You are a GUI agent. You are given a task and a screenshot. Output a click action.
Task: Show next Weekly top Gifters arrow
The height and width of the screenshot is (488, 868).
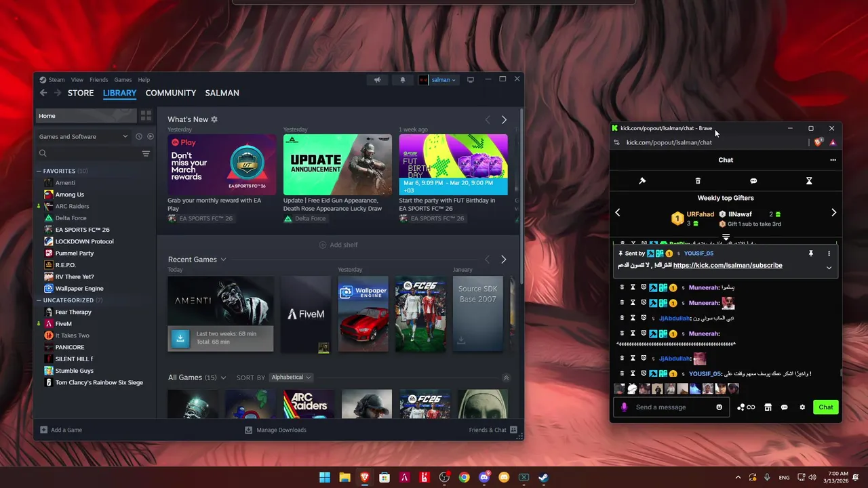tap(833, 213)
